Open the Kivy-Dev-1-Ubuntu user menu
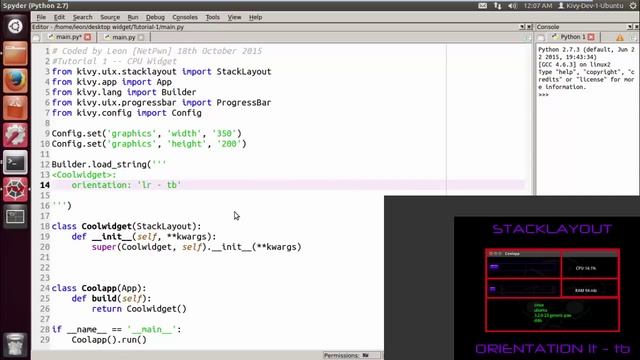The height and width of the screenshot is (360, 640). [590, 6]
